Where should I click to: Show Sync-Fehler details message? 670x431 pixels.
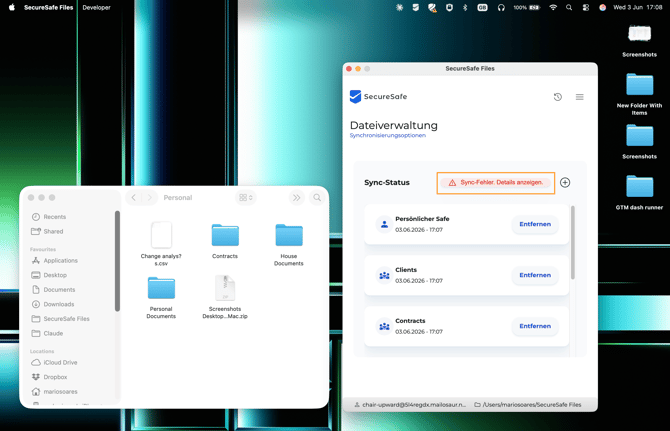coord(502,182)
